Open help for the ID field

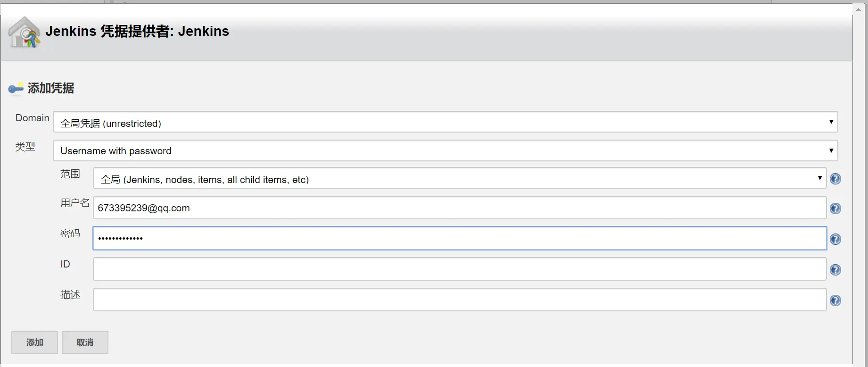pos(835,270)
